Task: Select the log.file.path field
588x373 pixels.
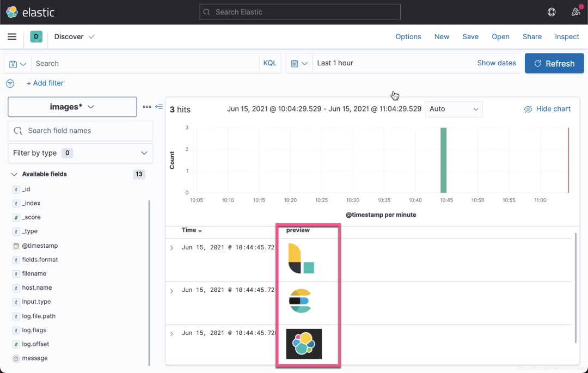Action: [x=39, y=316]
